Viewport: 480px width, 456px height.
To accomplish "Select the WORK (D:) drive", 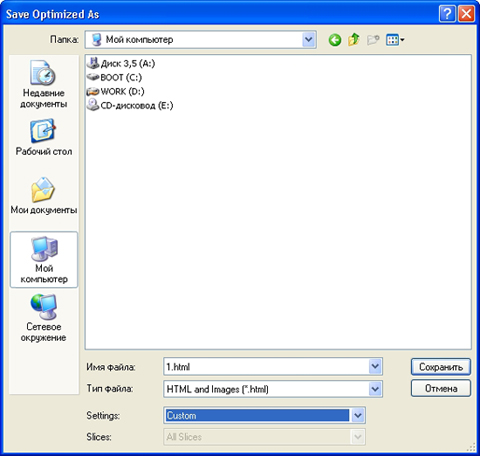I will (115, 91).
